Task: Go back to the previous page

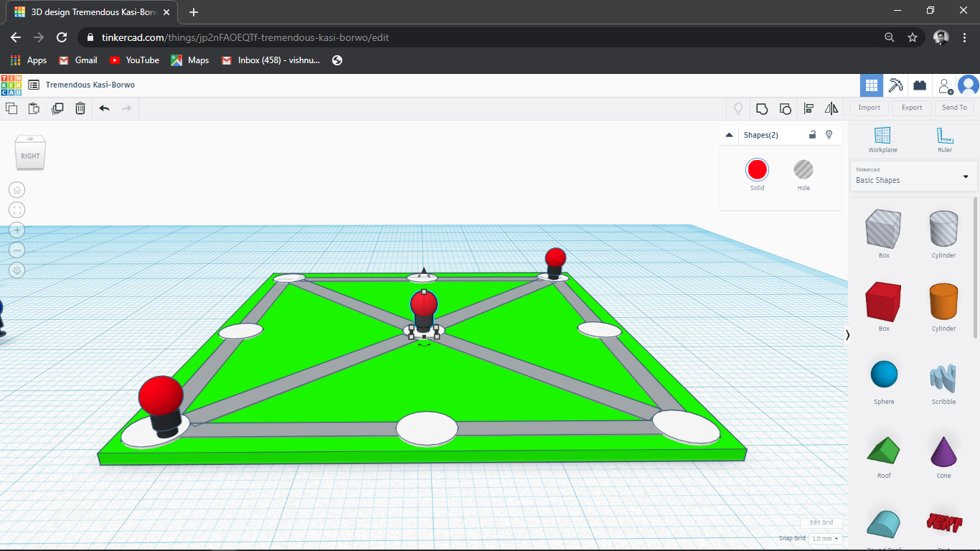Action: 16,37
